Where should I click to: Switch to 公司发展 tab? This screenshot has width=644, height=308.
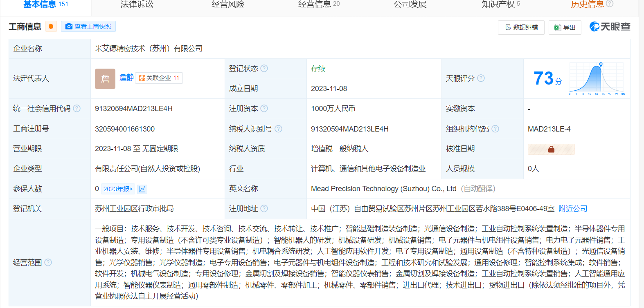click(x=410, y=4)
